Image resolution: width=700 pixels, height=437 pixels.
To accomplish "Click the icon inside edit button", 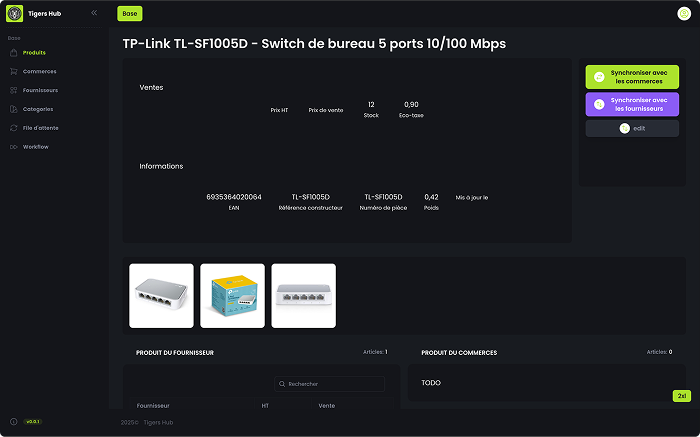I will coord(625,129).
